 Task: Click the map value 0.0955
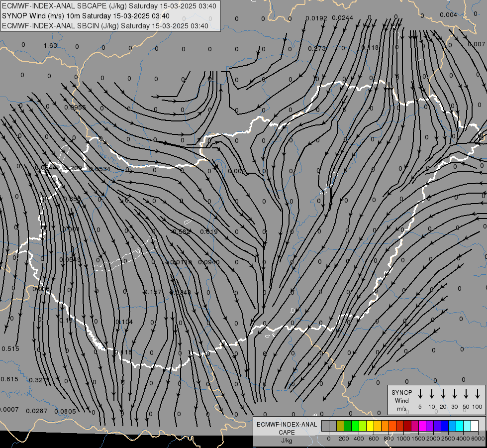[x=75, y=107]
